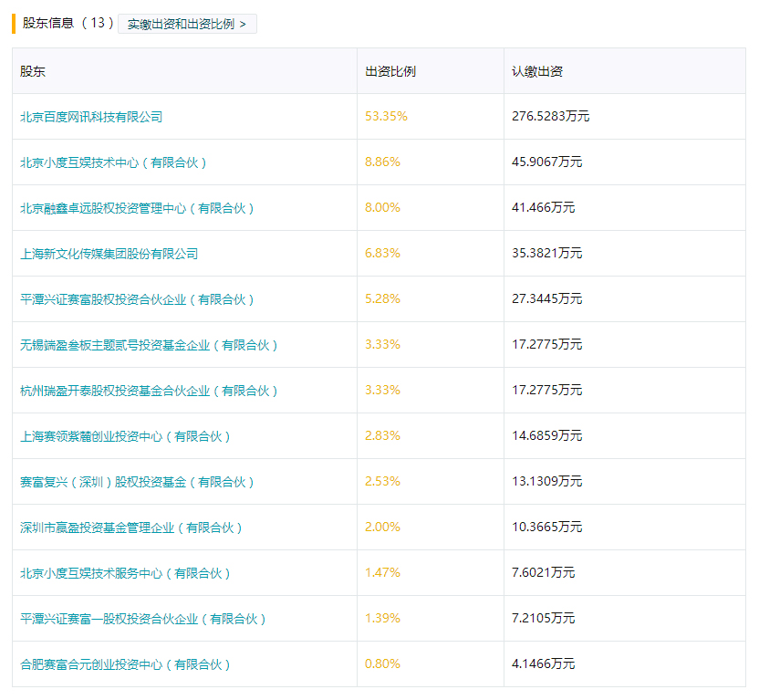Image resolution: width=759 pixels, height=700 pixels.
Task: Click the 4.1466万元 amount
Action: 543,663
